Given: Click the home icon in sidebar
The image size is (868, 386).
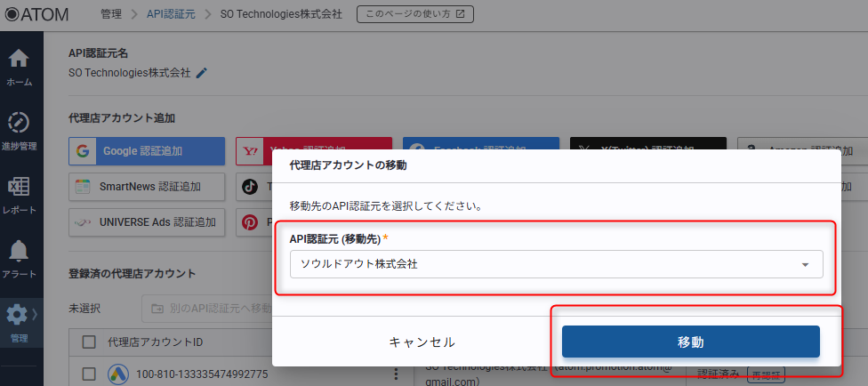Looking at the screenshot, I should click(19, 60).
